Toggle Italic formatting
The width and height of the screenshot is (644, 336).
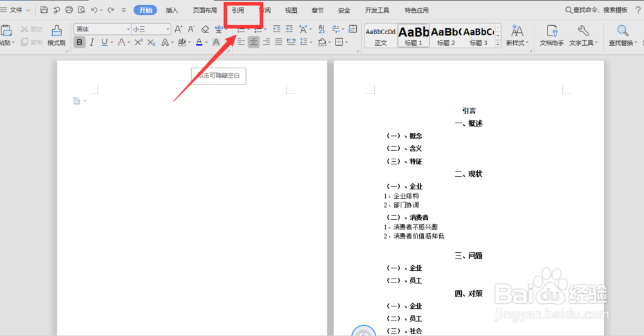tap(92, 42)
